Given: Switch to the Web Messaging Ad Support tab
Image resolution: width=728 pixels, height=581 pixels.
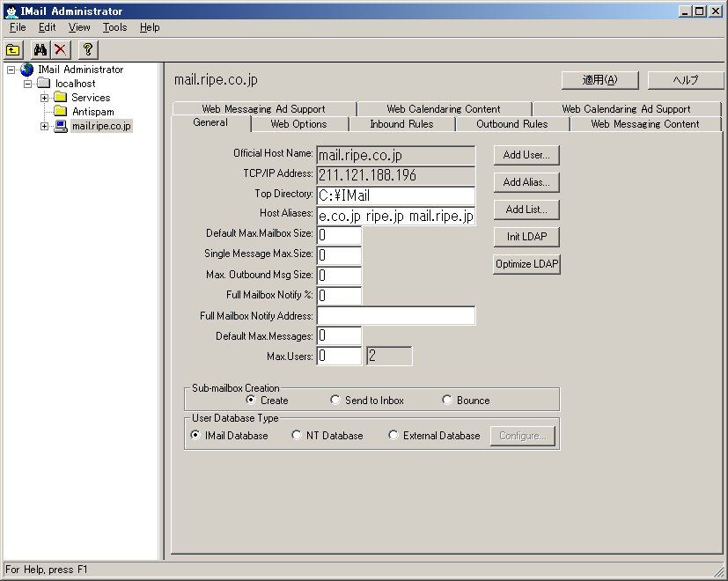Looking at the screenshot, I should [263, 109].
